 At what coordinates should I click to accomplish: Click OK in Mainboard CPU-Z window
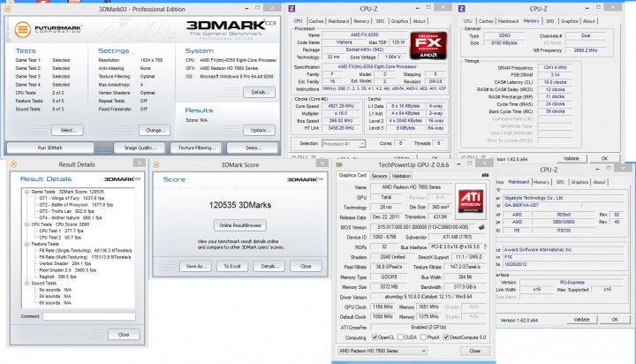coord(615,320)
